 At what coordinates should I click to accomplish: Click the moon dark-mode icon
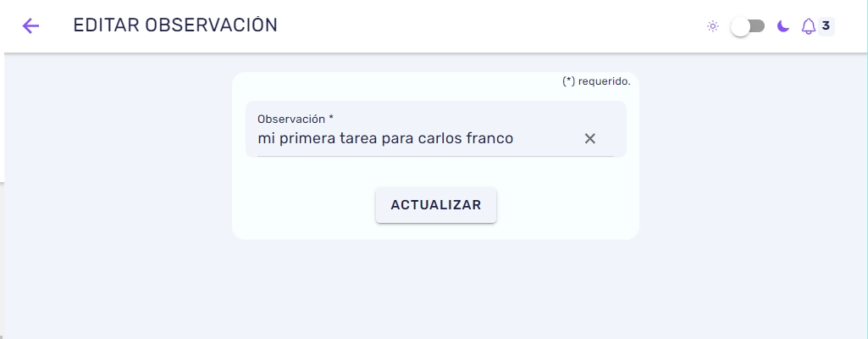(x=782, y=26)
